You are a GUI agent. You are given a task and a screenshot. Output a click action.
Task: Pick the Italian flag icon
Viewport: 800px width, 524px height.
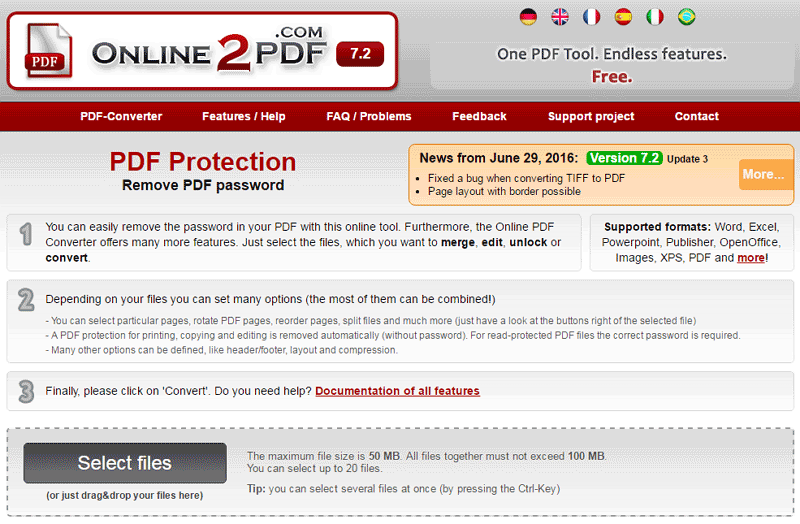point(654,17)
